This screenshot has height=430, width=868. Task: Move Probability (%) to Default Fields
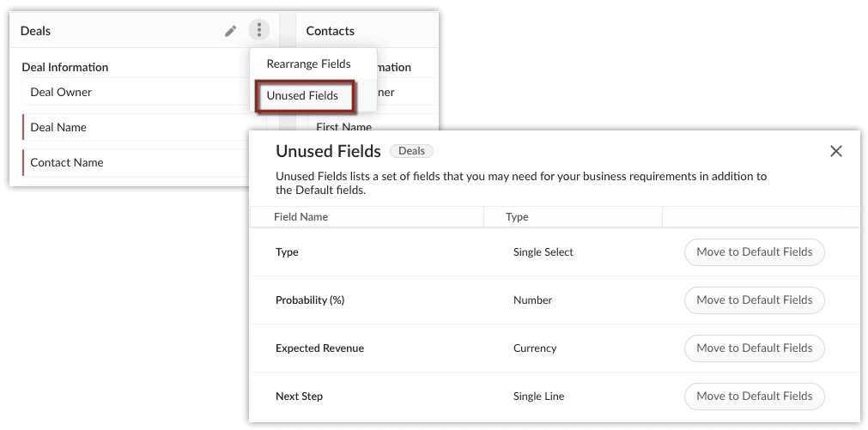pos(754,300)
